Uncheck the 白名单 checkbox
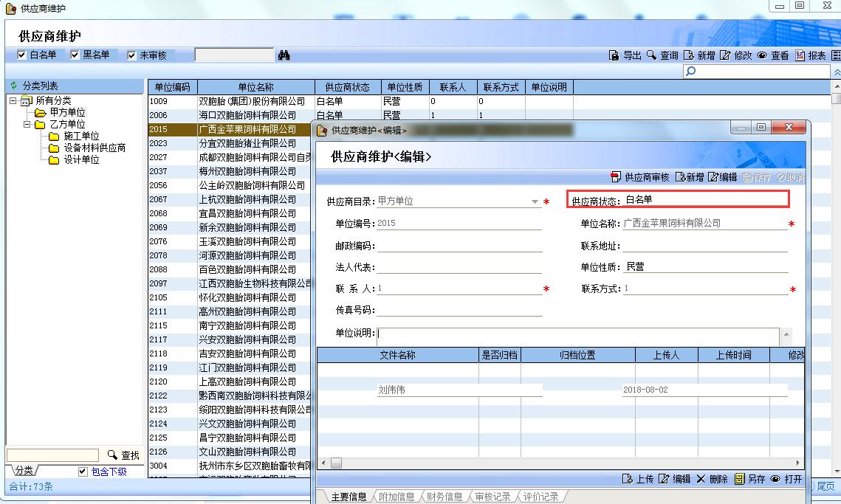 point(21,55)
